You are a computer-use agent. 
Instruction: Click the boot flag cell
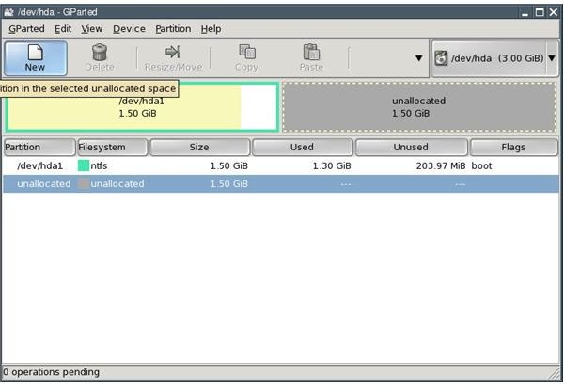[481, 165]
